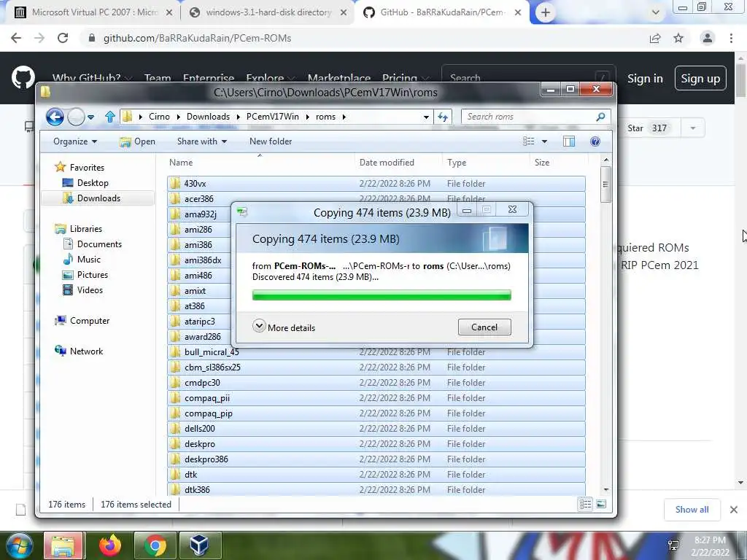Click New folder in the toolbar
Viewport: 747px width, 560px height.
click(x=271, y=141)
